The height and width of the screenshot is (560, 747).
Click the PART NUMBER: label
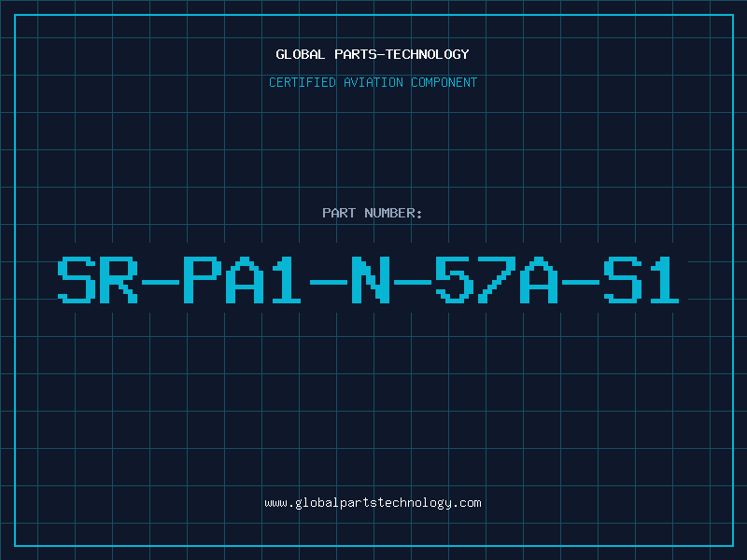coord(373,213)
